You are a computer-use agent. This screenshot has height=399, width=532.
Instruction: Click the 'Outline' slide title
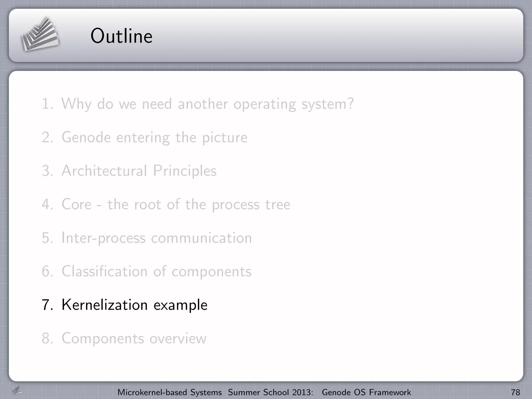click(x=121, y=36)
